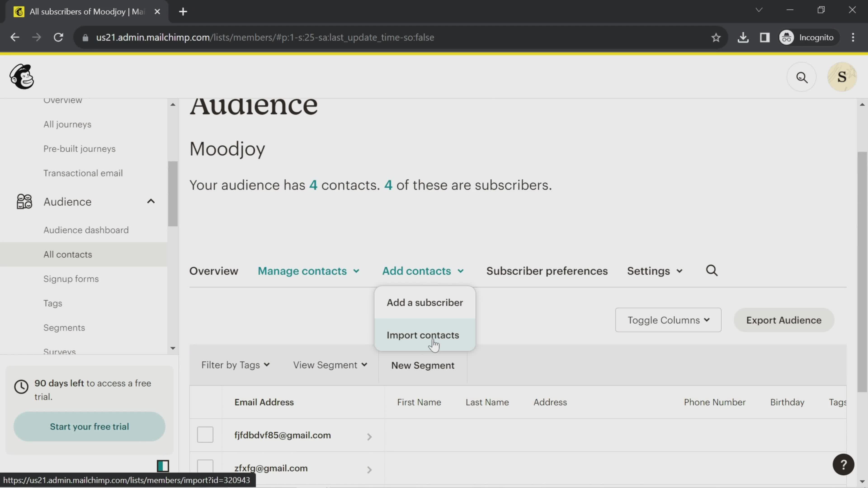The height and width of the screenshot is (488, 868).
Task: Click the Mailchimp logo icon
Action: click(x=21, y=77)
